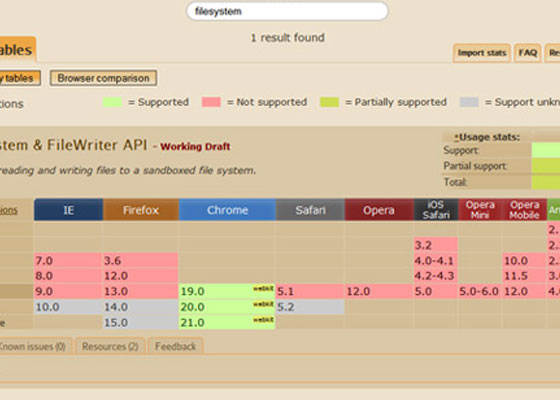This screenshot has width=560, height=400.
Task: Select iOS Safari 4.2-4.3 cell
Action: (436, 276)
